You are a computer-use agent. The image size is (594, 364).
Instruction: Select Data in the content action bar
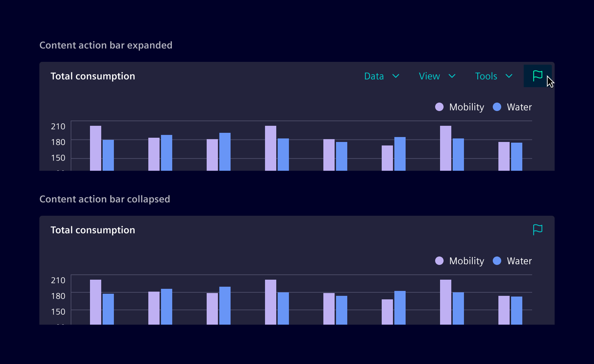click(382, 76)
